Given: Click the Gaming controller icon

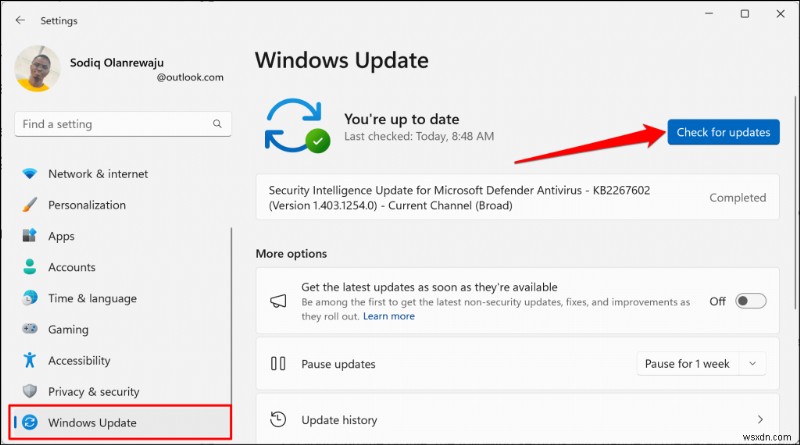Looking at the screenshot, I should coord(30,329).
